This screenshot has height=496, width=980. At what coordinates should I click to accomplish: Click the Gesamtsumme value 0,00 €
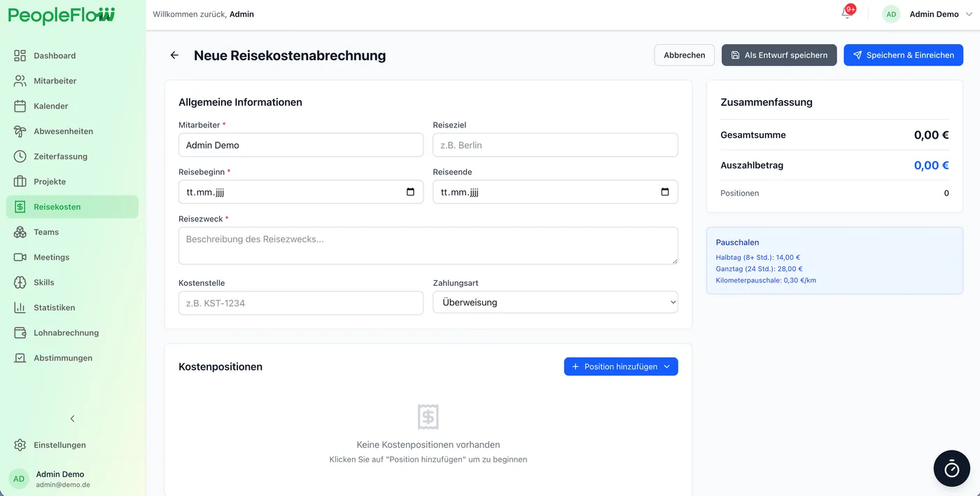(931, 135)
